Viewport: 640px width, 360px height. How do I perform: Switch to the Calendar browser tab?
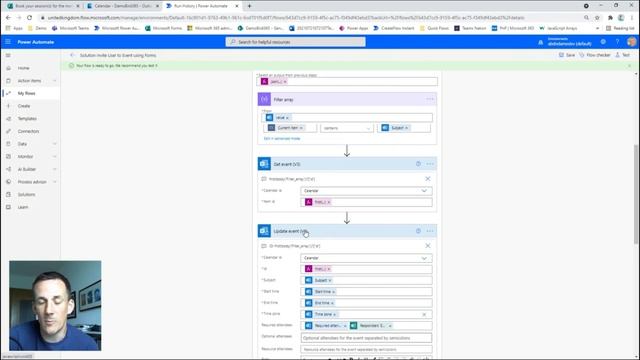pos(122,6)
